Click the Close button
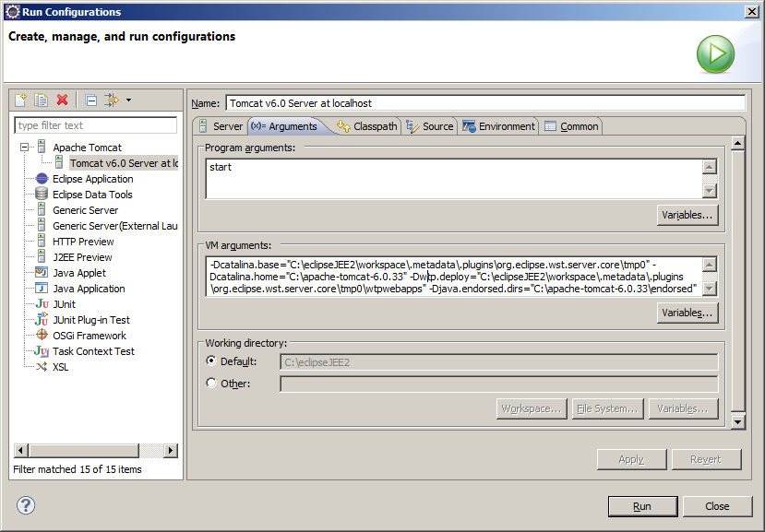The height and width of the screenshot is (532, 765). point(717,506)
